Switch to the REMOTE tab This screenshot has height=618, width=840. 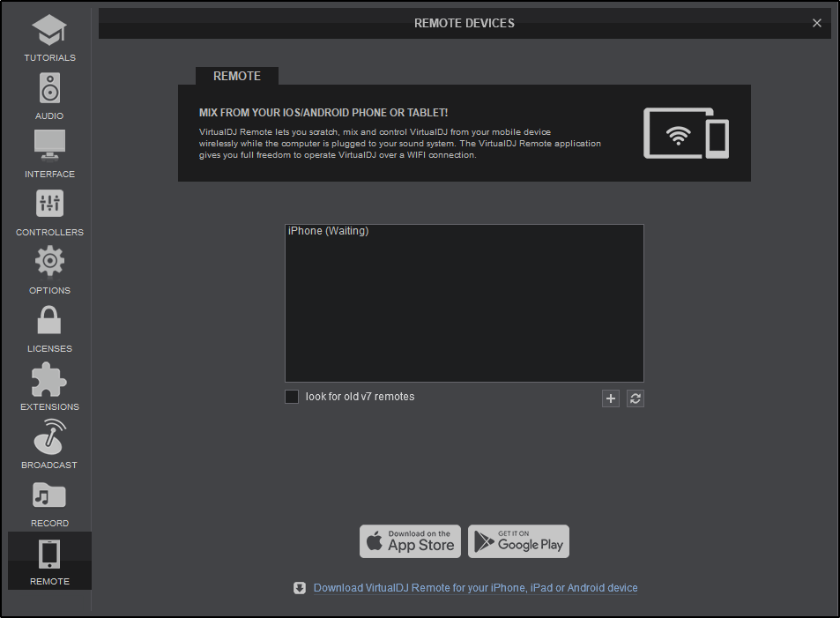[236, 76]
